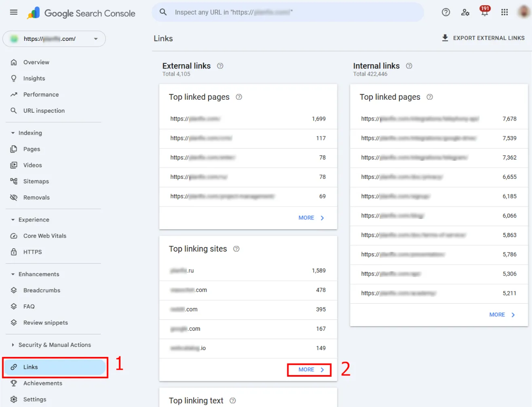This screenshot has height=407, width=532.
Task: Click the search magnifier icon in URL bar
Action: 163,12
